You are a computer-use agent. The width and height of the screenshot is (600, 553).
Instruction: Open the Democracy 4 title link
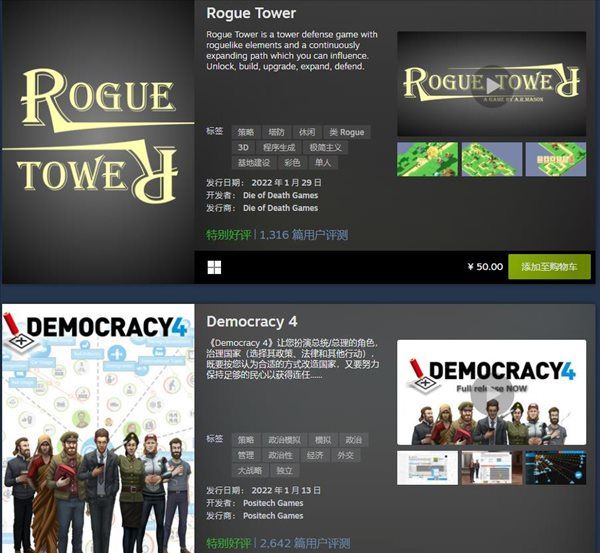(x=252, y=322)
